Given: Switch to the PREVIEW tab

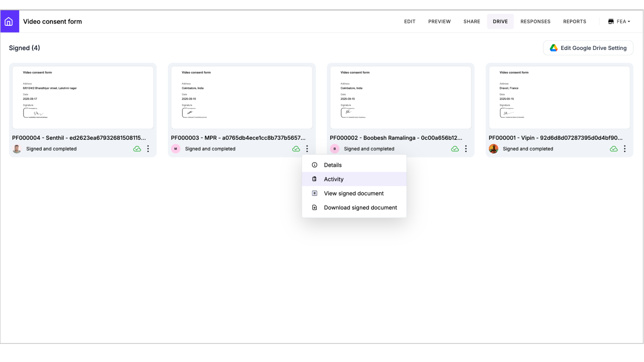Looking at the screenshot, I should tap(439, 21).
